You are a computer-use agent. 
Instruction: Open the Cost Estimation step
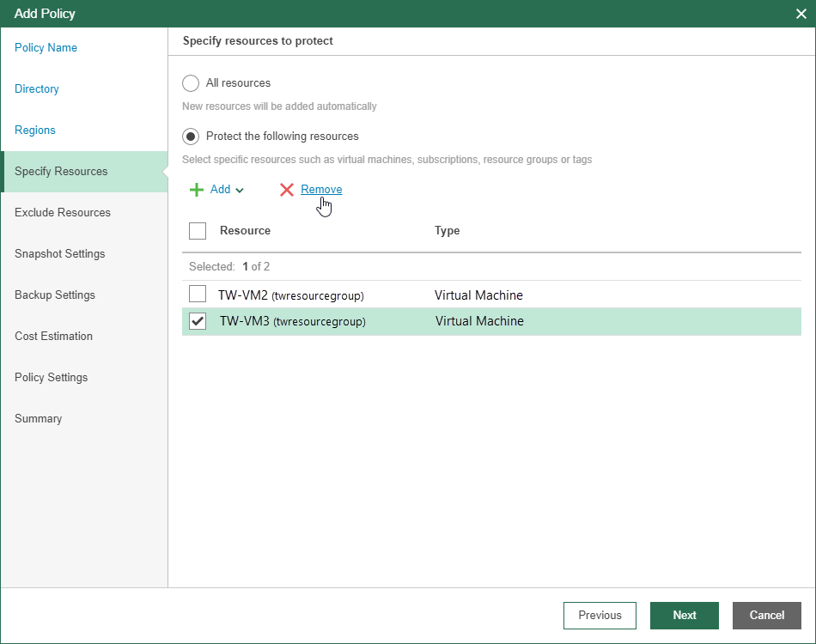click(x=53, y=337)
